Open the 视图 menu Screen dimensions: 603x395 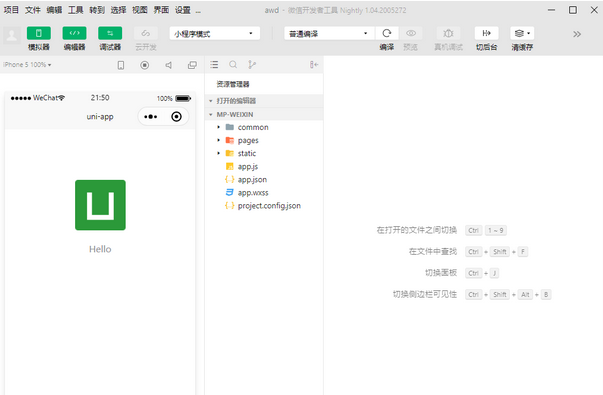point(140,10)
